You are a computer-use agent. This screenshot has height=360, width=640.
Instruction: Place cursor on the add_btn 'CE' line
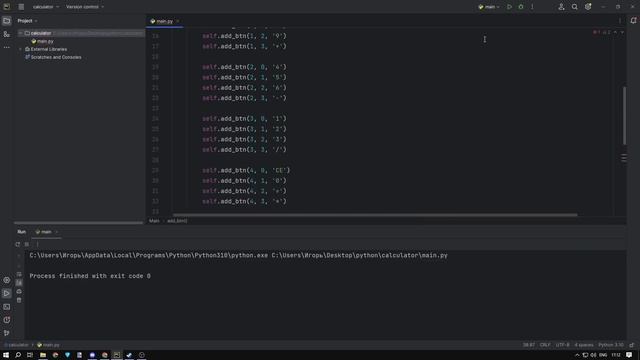click(x=246, y=171)
